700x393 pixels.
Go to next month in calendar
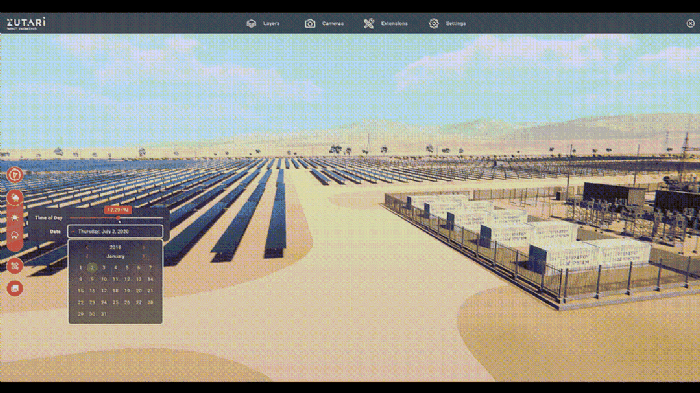[144, 256]
